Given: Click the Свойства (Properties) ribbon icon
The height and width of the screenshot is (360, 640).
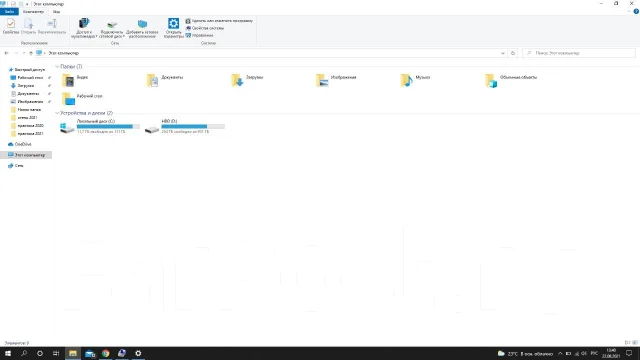Looking at the screenshot, I should [11, 26].
